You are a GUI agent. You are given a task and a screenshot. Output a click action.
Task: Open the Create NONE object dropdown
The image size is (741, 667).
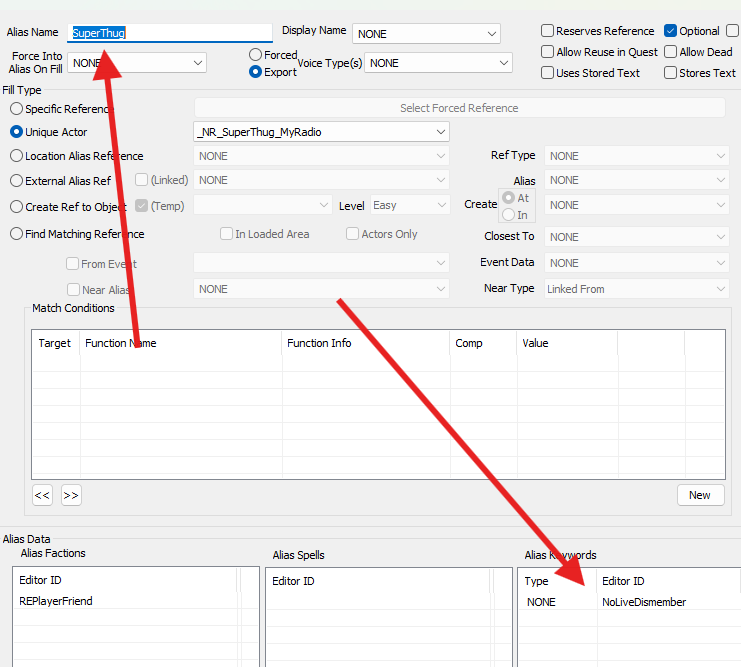[637, 205]
